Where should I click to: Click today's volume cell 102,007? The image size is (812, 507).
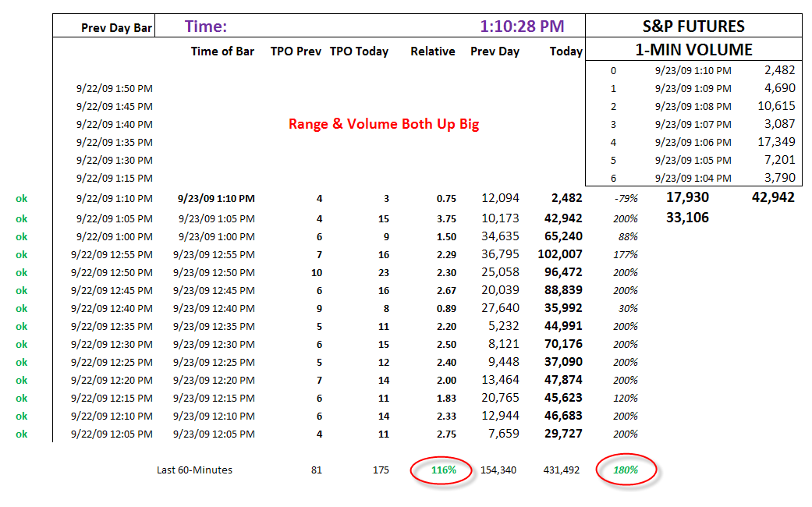pyautogui.click(x=560, y=254)
